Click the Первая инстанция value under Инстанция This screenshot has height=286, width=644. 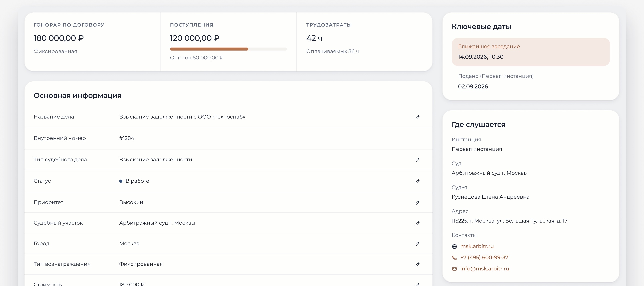(x=477, y=149)
